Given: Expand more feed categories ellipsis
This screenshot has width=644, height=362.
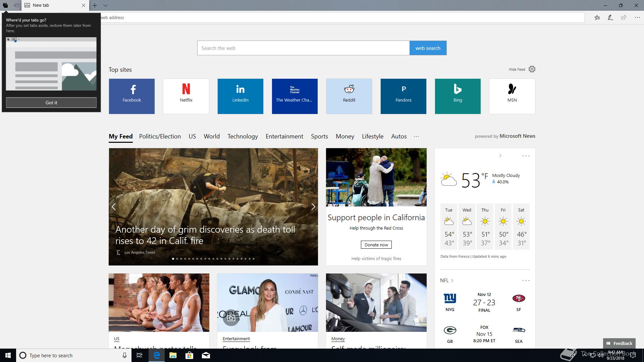Looking at the screenshot, I should tap(416, 136).
